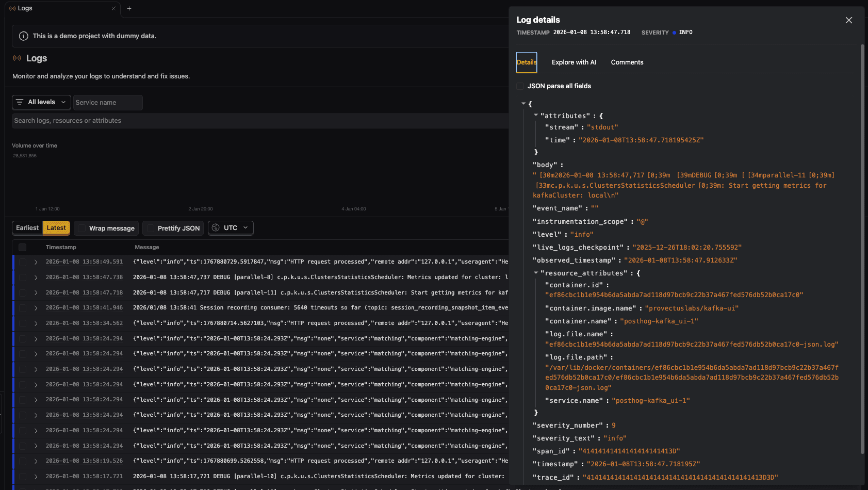Open a new tab with plus icon

129,8
